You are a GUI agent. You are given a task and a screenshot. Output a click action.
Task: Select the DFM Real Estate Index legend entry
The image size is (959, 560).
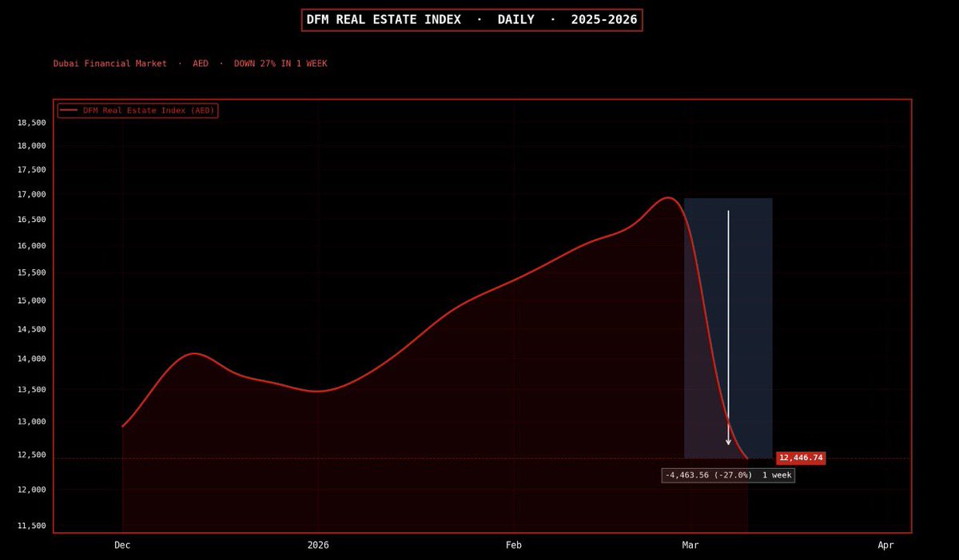[137, 110]
